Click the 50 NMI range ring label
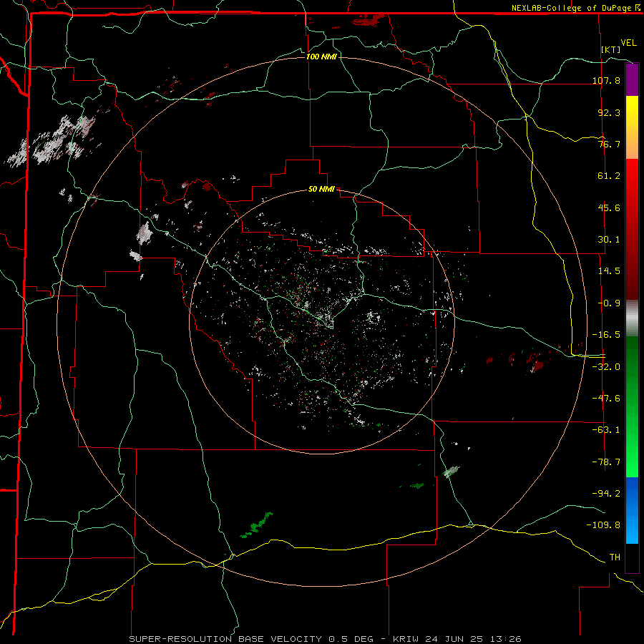The image size is (644, 644). pos(321,189)
